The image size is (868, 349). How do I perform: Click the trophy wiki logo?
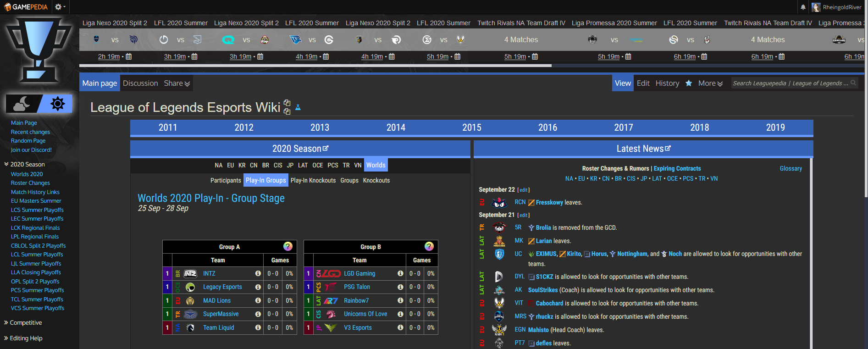click(x=39, y=49)
